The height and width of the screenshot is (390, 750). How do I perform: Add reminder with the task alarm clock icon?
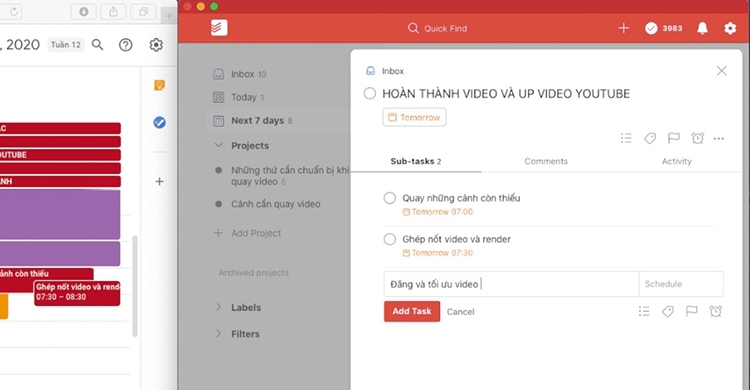coord(697,138)
